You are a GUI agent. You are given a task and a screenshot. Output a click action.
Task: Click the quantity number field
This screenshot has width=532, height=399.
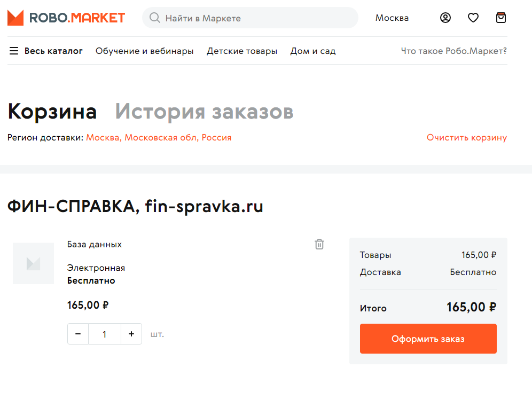click(105, 334)
